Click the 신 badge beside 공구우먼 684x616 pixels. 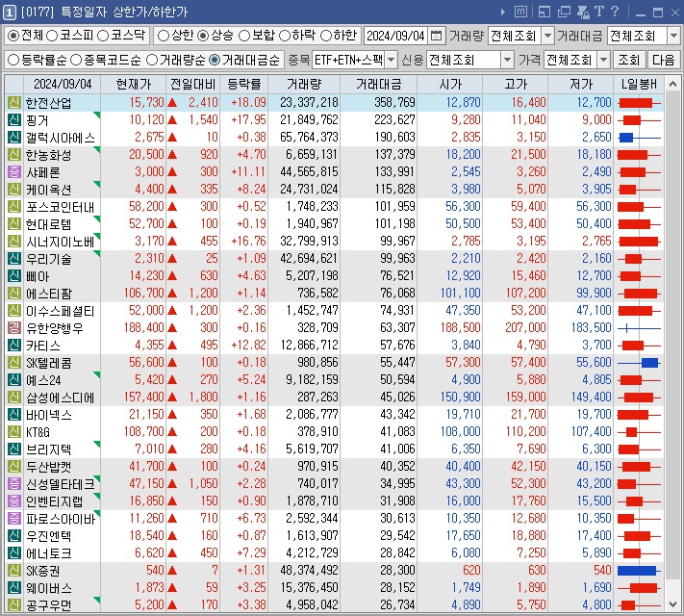point(14,605)
